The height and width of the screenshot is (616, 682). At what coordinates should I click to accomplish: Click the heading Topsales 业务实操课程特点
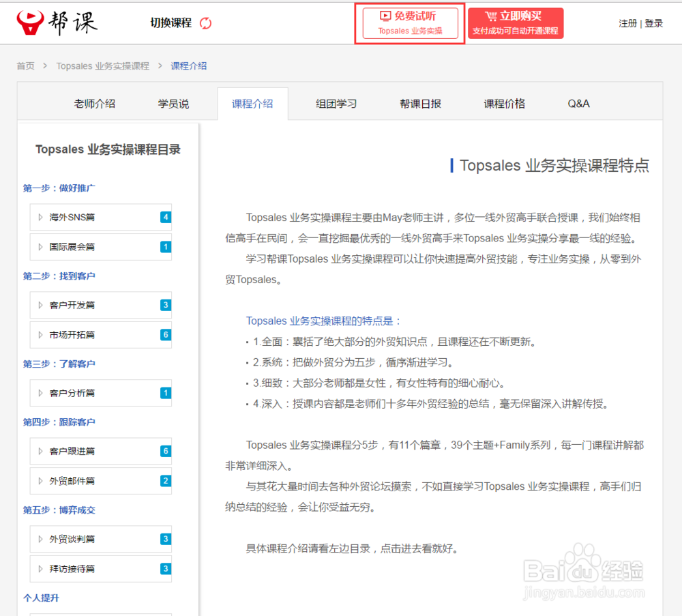tap(554, 165)
